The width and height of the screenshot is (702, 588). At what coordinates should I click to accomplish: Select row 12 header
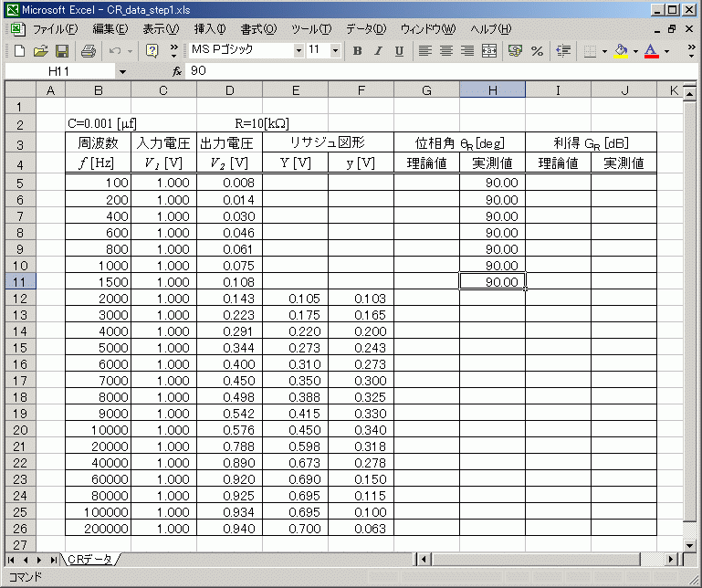tap(19, 299)
